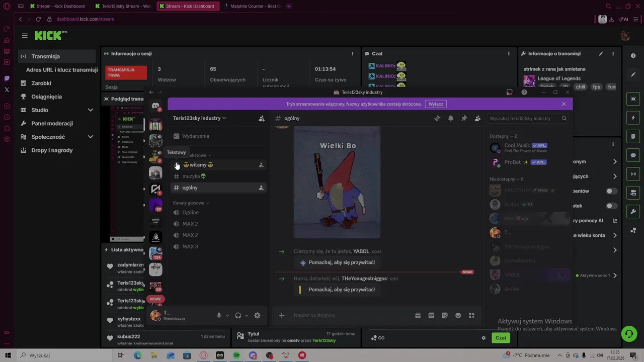Open server with 39 badge in Discord sidebar

[155, 205]
